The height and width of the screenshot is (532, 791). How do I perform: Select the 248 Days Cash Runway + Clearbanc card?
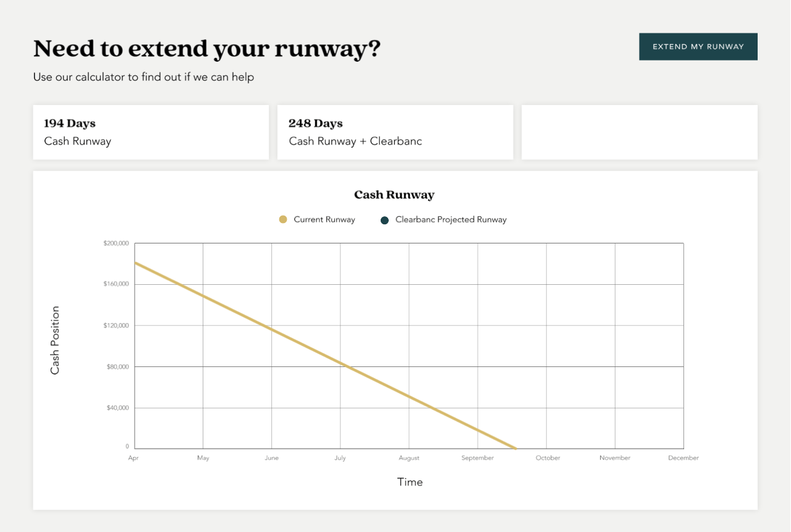[395, 132]
